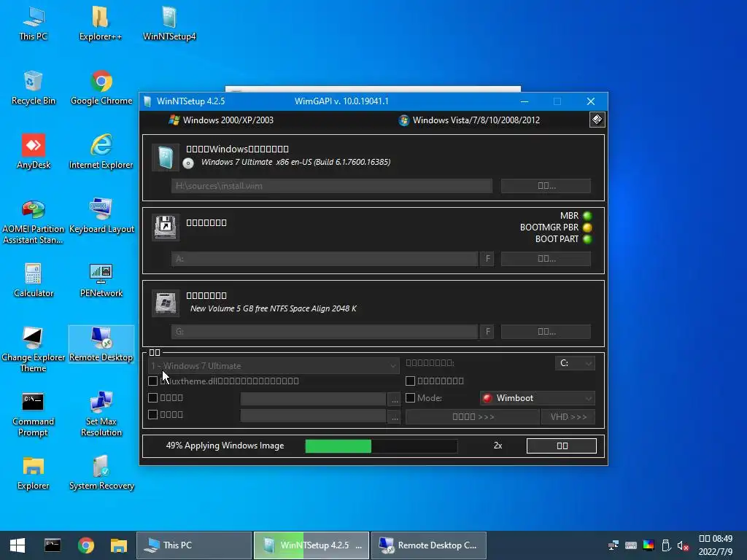747x560 pixels.
Task: Click the green MBR status light
Action: tap(587, 216)
